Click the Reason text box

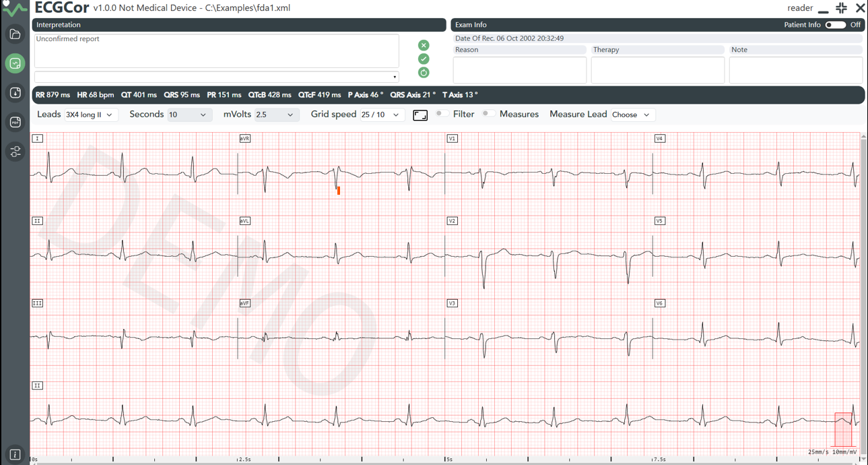[520, 70]
